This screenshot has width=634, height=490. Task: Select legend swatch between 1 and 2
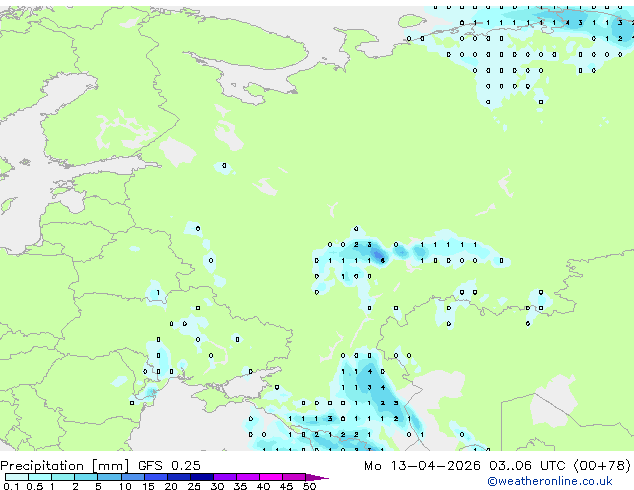point(63,477)
